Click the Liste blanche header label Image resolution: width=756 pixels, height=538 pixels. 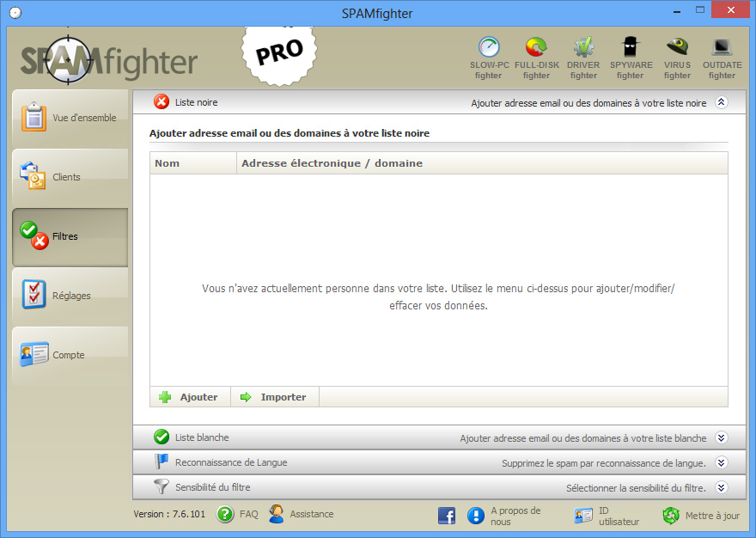pos(202,437)
